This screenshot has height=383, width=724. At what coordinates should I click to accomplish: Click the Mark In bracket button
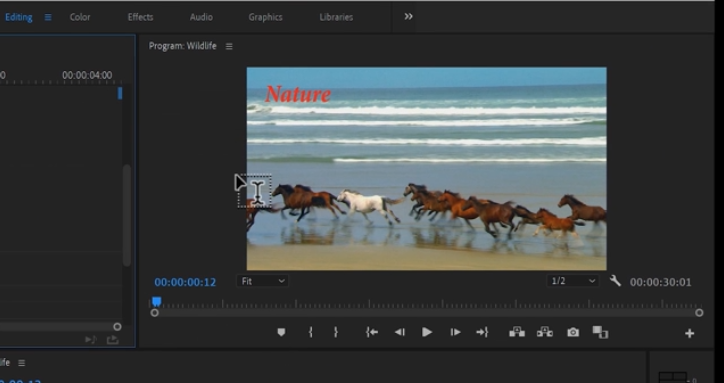pos(311,332)
